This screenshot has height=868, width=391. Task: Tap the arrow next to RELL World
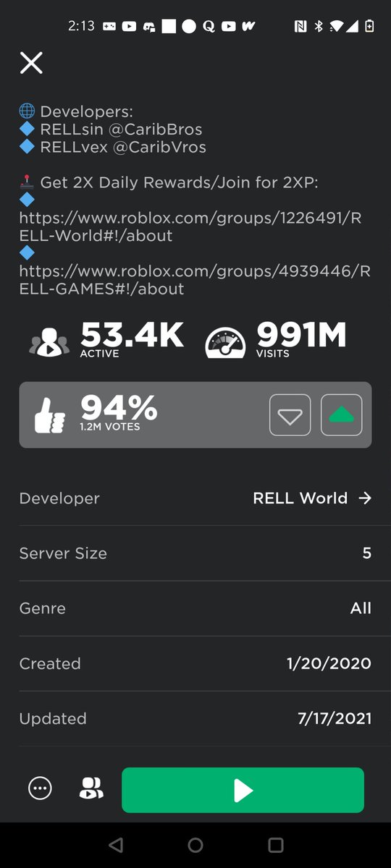coord(365,498)
